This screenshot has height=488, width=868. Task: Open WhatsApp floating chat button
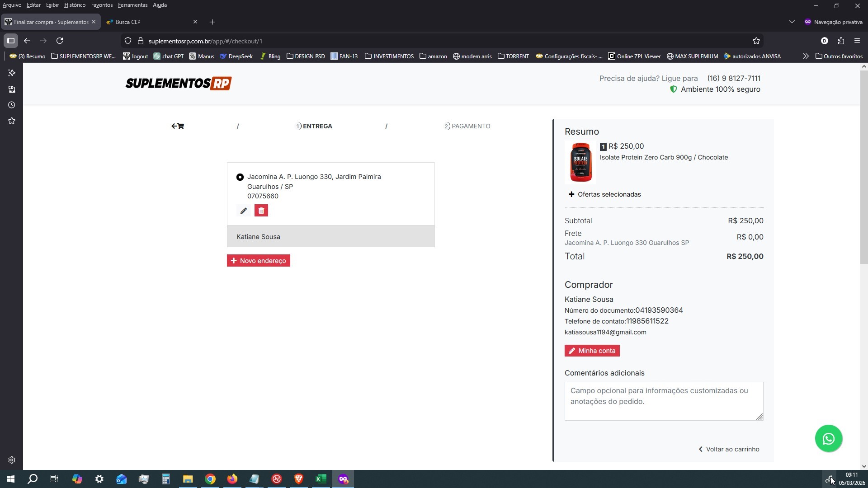pos(828,438)
